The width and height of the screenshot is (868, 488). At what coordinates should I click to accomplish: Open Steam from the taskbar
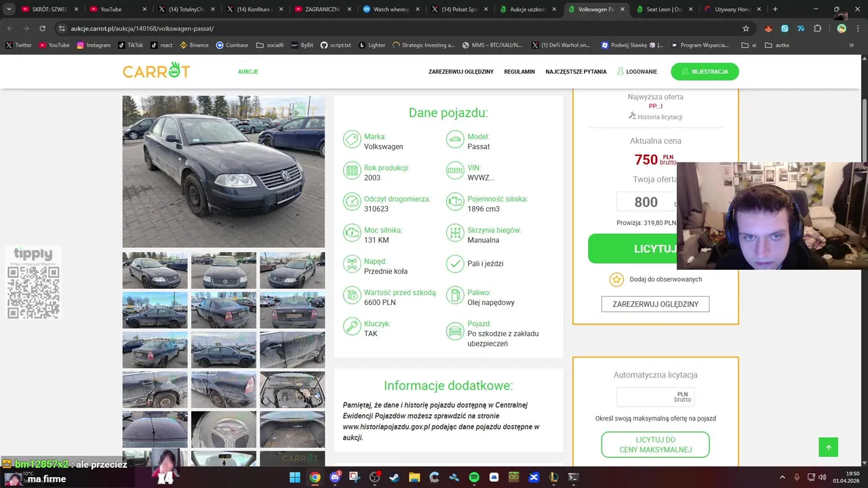point(394,477)
